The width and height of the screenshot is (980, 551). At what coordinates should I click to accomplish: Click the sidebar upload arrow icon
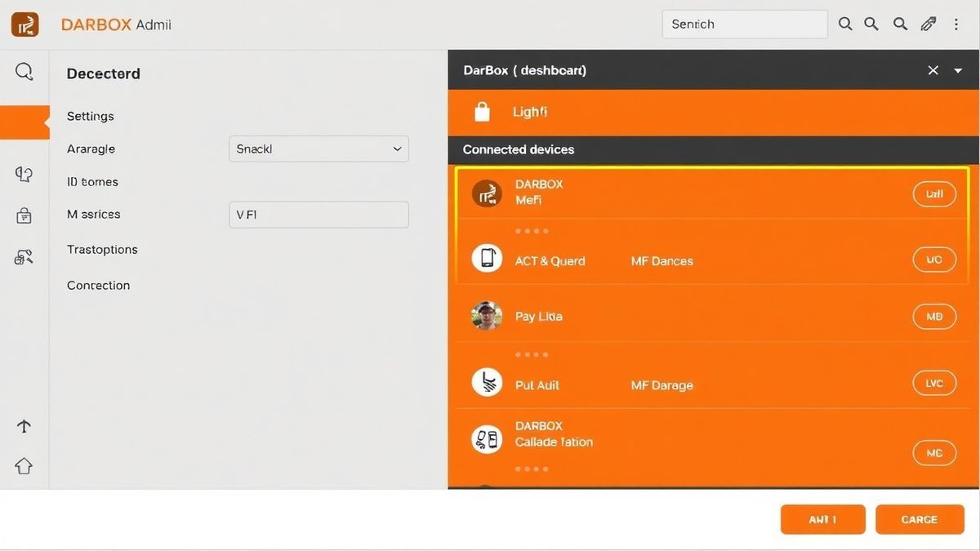24,426
